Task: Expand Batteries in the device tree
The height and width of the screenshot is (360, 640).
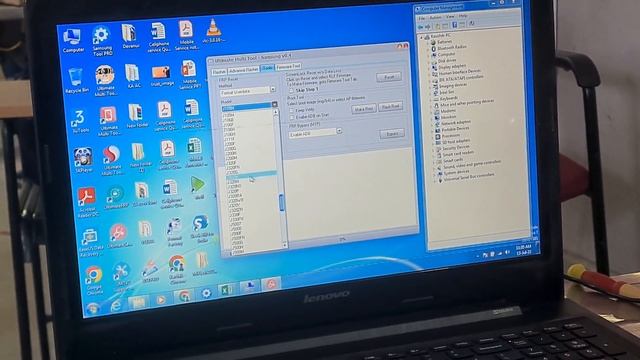Action: (x=428, y=42)
